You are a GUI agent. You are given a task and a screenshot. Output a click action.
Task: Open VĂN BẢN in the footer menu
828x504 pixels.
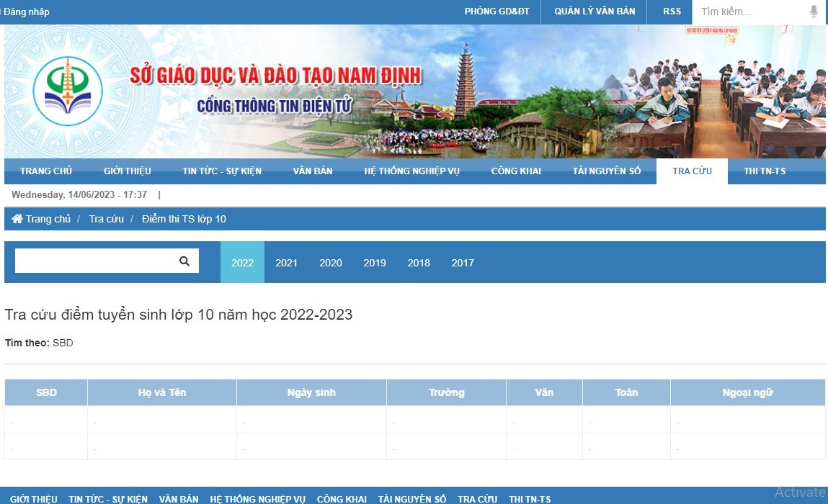pyautogui.click(x=179, y=498)
